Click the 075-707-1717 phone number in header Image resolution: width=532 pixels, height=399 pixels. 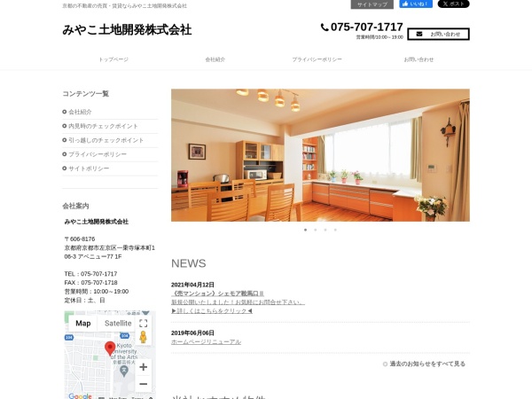point(367,27)
